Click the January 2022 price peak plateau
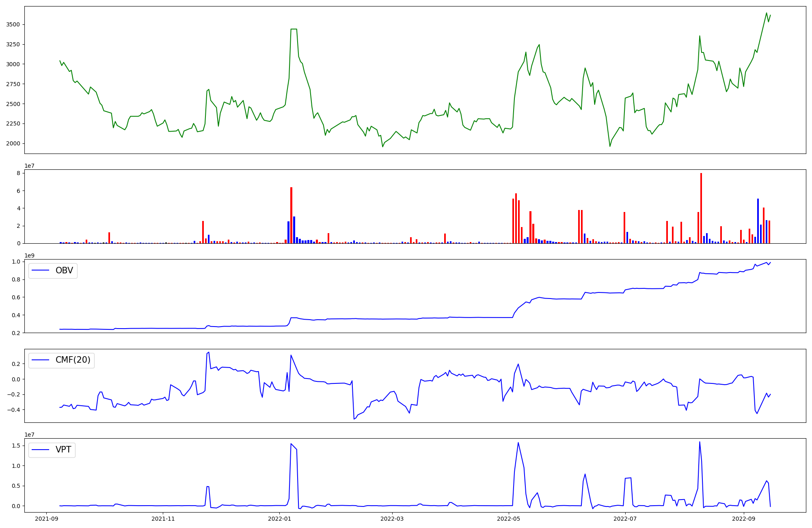Screen dimensions: 812x528 pyautogui.click(x=294, y=29)
